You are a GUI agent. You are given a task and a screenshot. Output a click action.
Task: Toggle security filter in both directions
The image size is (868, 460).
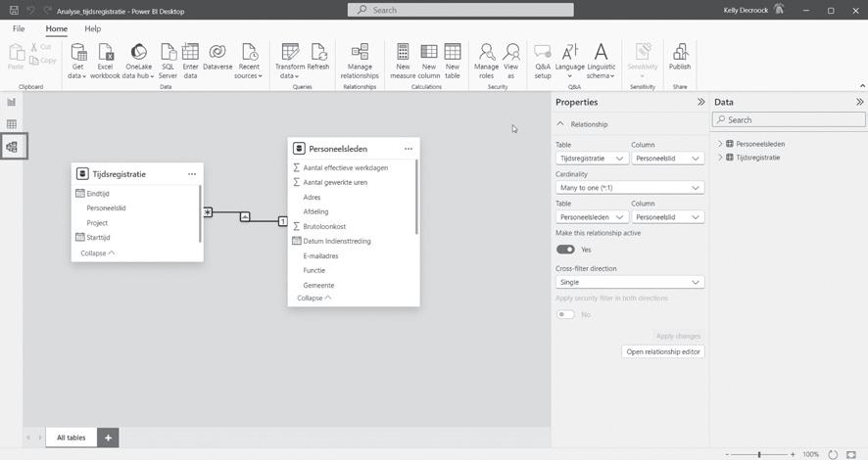[x=565, y=314]
